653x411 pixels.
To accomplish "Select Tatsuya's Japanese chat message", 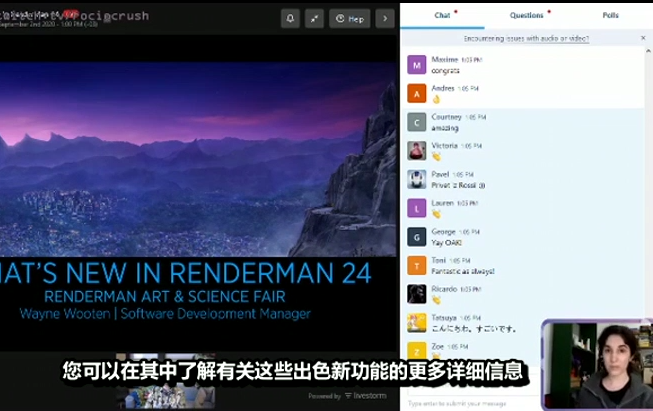I will pyautogui.click(x=474, y=329).
